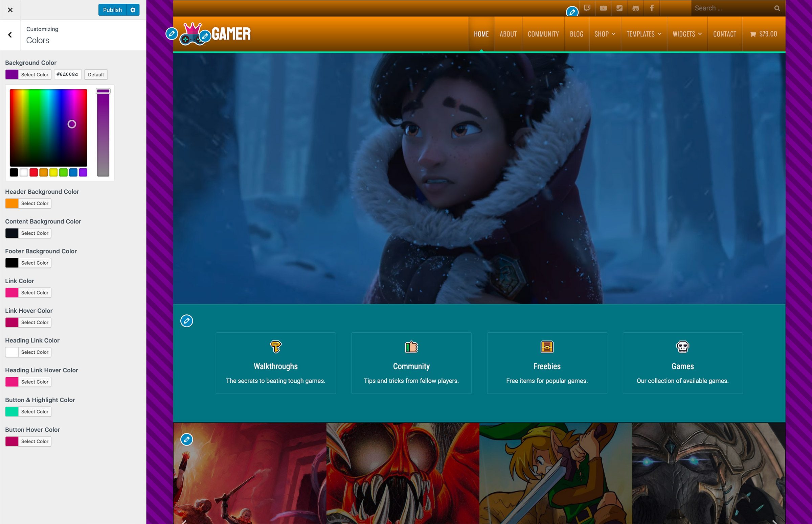812x524 pixels.
Task: Open Content Background Color picker
Action: 28,233
